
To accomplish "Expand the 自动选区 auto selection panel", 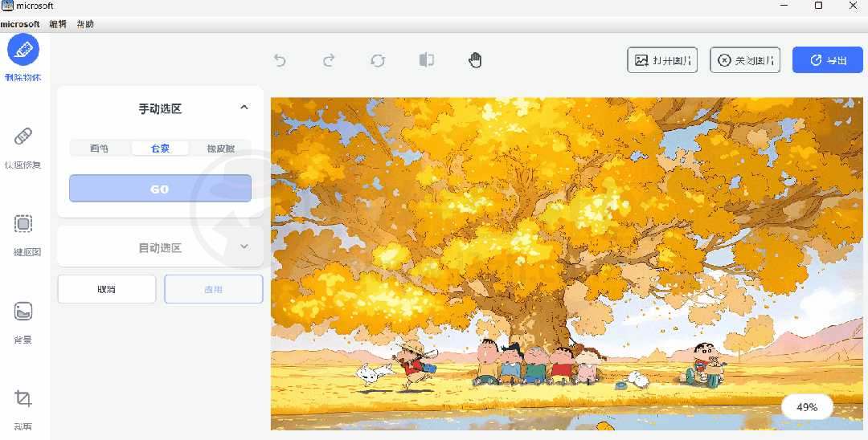I will pyautogui.click(x=244, y=246).
